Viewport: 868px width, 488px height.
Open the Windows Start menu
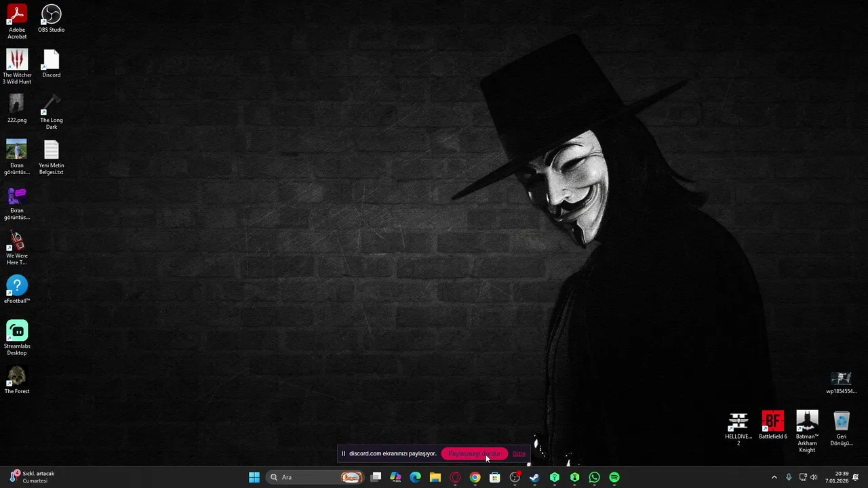[254, 477]
